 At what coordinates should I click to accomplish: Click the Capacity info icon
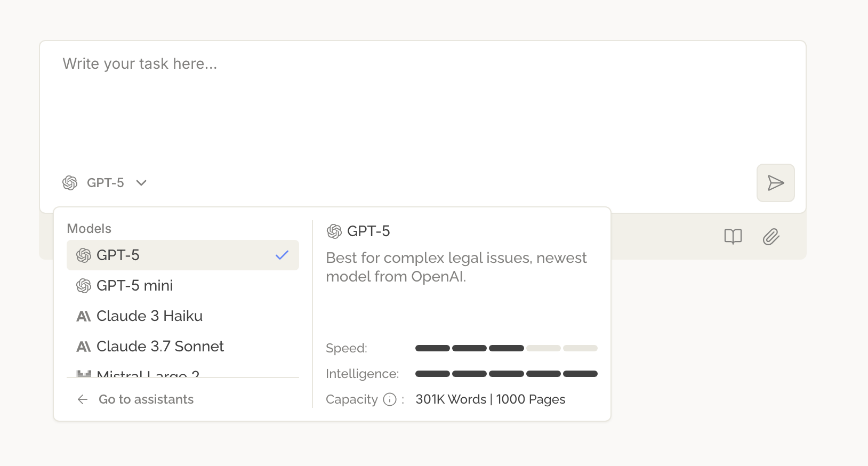coord(390,399)
